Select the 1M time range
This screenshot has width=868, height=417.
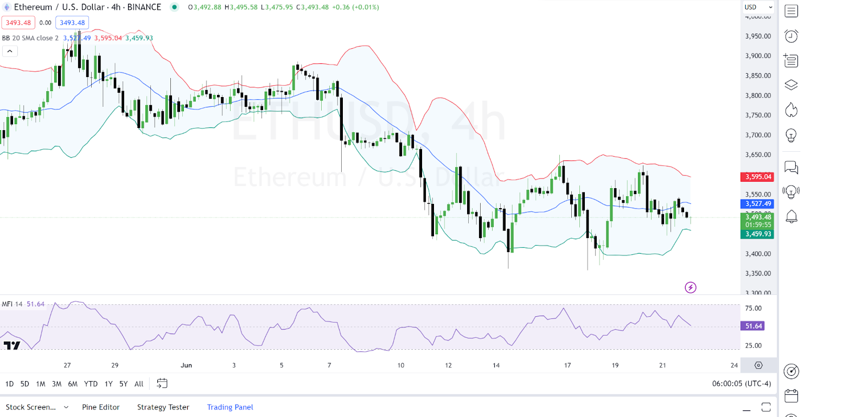[41, 384]
